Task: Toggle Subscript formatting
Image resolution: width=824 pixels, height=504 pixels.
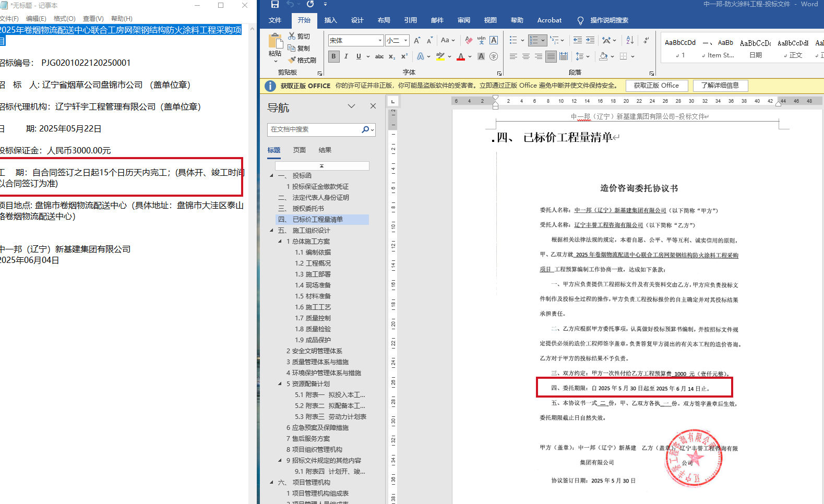Action: [392, 56]
